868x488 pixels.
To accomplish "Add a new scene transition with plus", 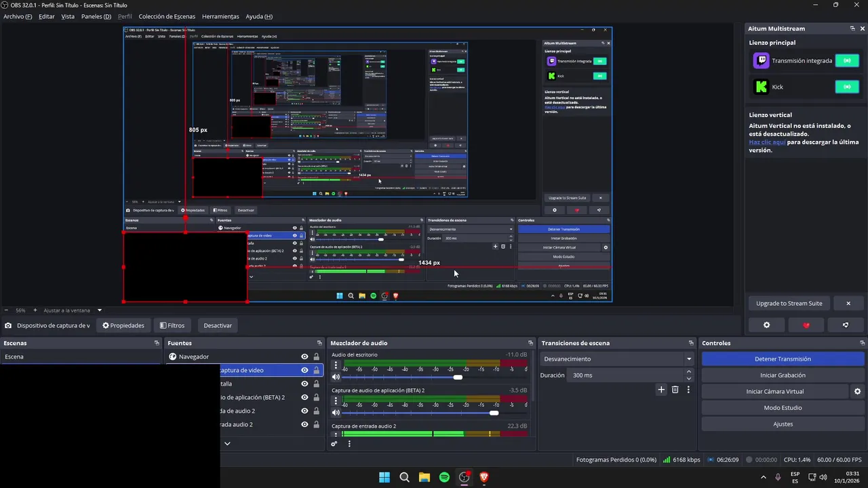I will point(661,390).
